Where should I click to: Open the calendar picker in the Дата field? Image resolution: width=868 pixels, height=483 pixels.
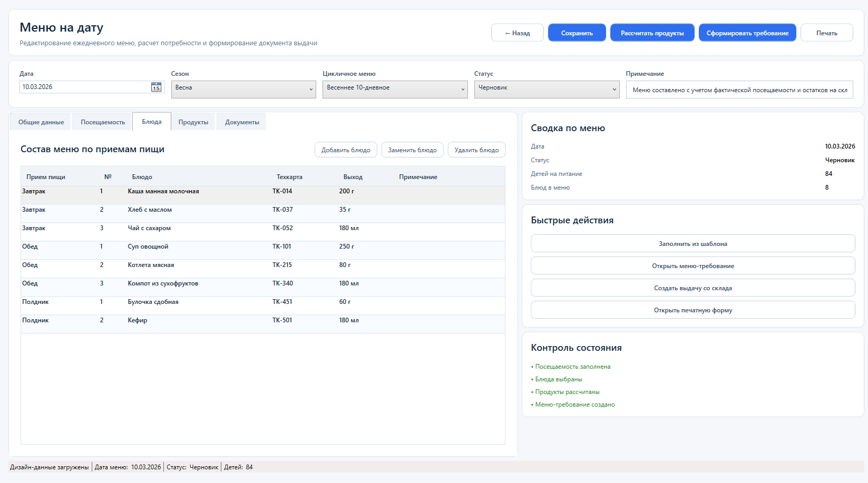pyautogui.click(x=156, y=87)
